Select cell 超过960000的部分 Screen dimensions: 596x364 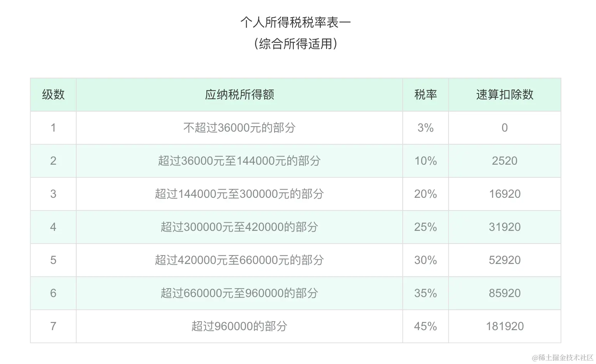click(239, 326)
